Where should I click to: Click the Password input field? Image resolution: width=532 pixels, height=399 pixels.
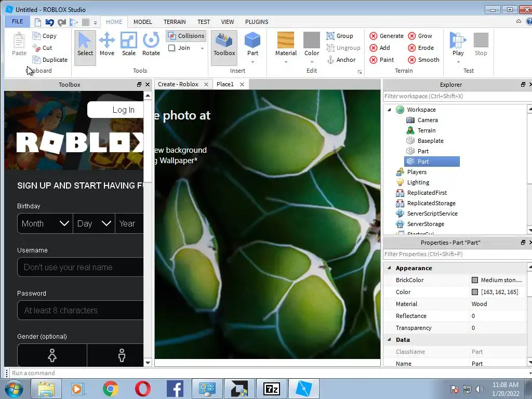pyautogui.click(x=81, y=311)
